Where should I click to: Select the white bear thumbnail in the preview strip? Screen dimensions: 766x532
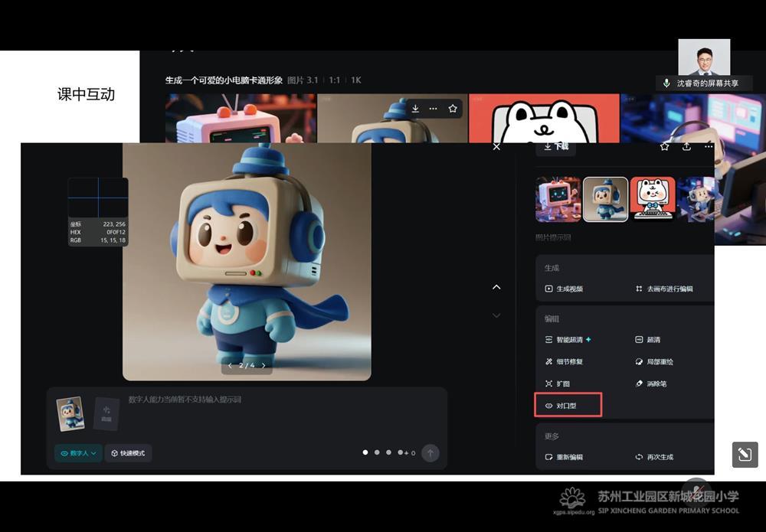652,199
